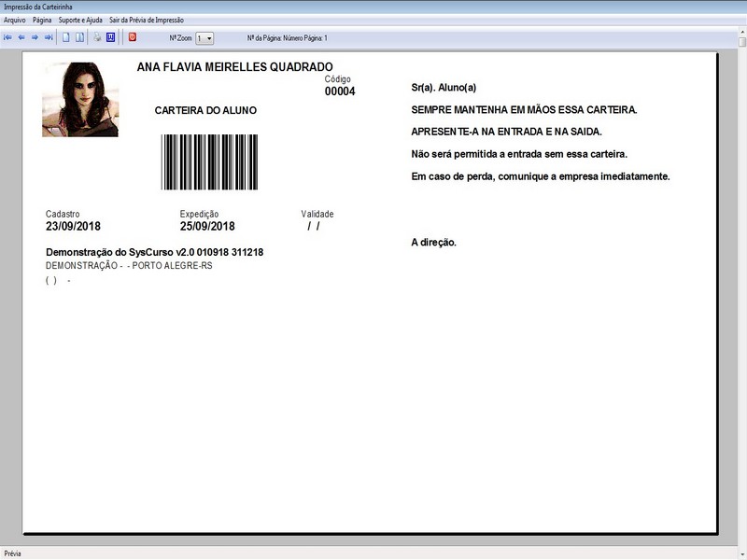The height and width of the screenshot is (560, 747).
Task: Click the printer icon in toolbar
Action: pyautogui.click(x=97, y=38)
